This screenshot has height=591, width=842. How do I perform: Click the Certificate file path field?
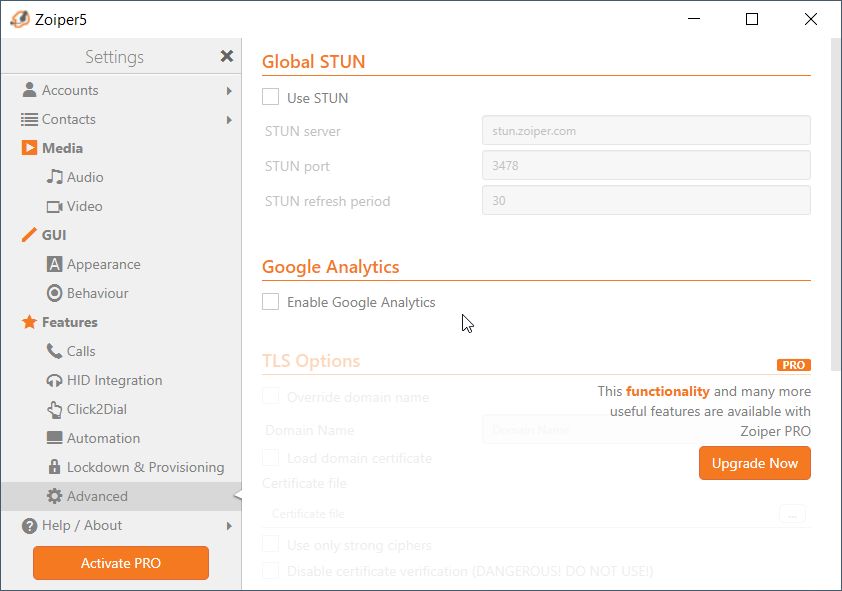[x=520, y=514]
